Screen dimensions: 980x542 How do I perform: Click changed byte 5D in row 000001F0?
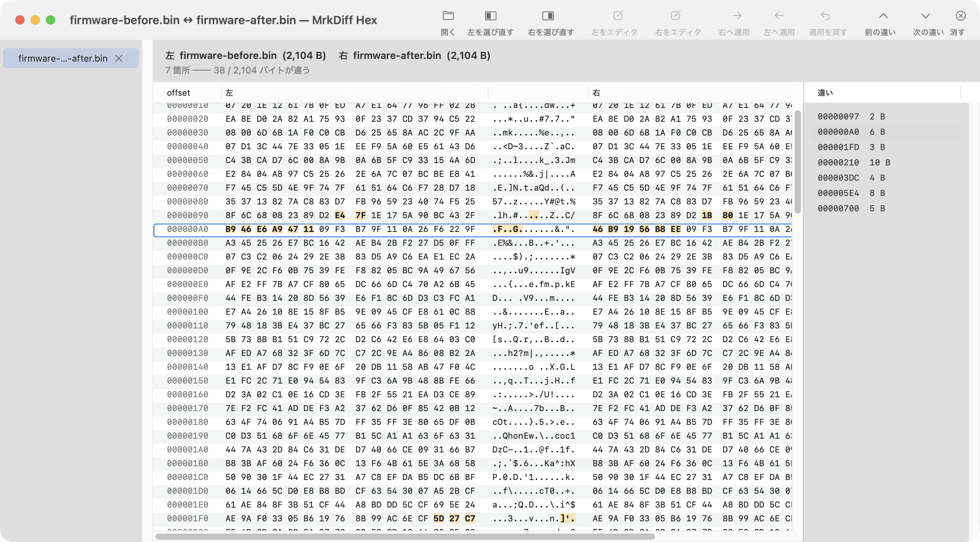(x=438, y=519)
